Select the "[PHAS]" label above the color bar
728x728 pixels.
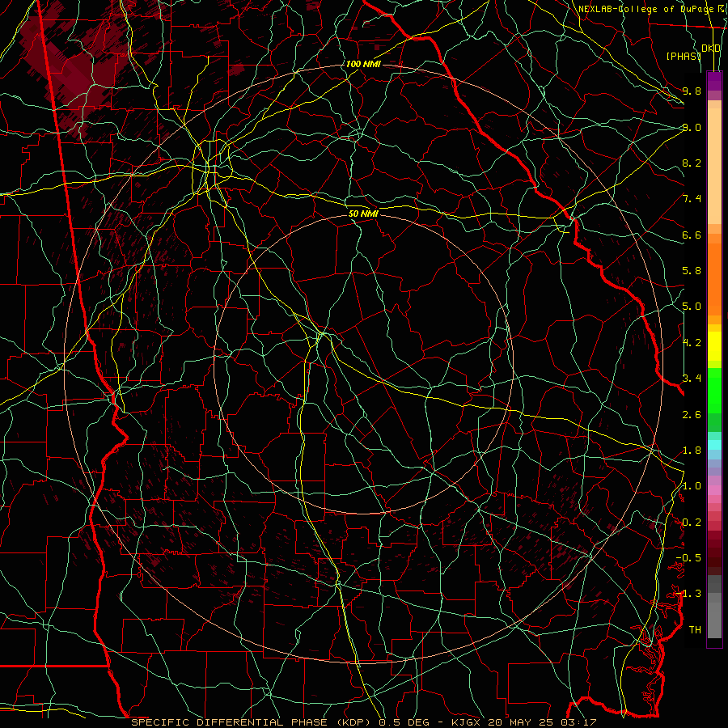click(x=684, y=56)
